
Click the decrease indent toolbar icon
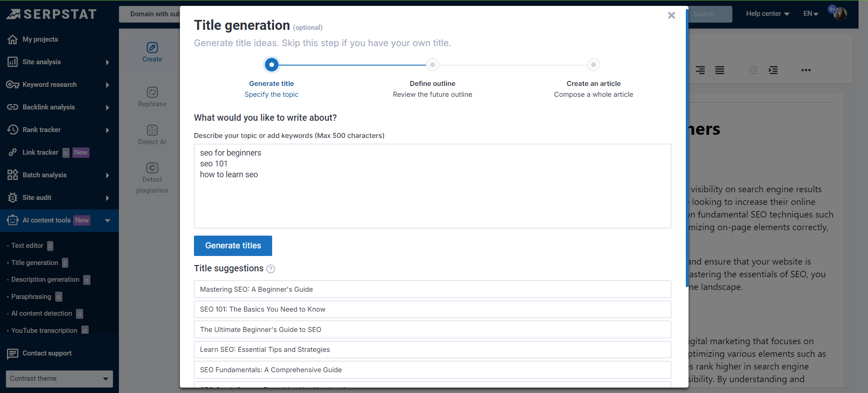(753, 70)
